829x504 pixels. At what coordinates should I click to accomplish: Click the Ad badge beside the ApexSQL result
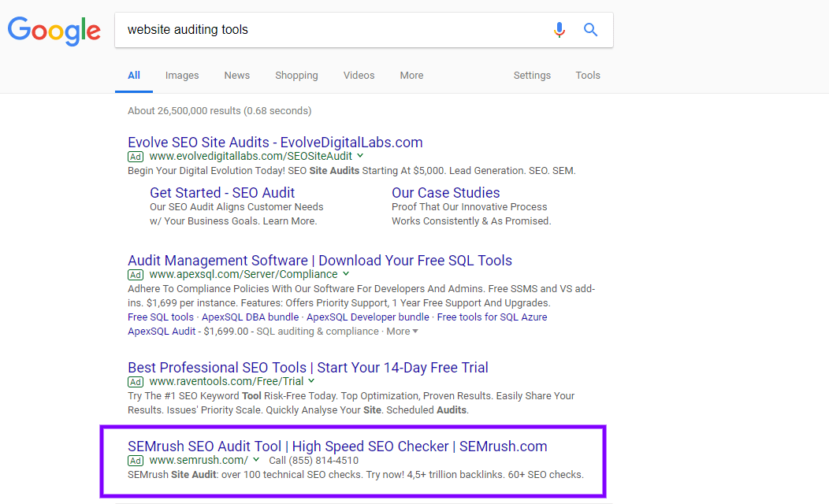(135, 274)
